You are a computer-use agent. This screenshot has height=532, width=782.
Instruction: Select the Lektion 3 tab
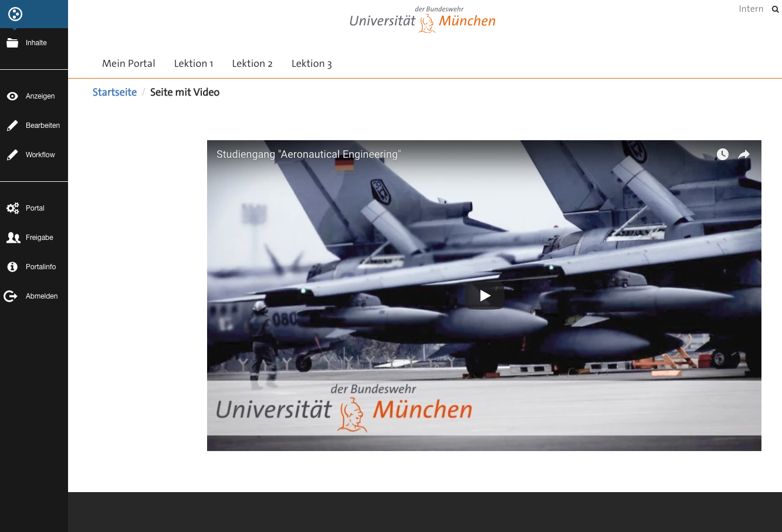[312, 63]
